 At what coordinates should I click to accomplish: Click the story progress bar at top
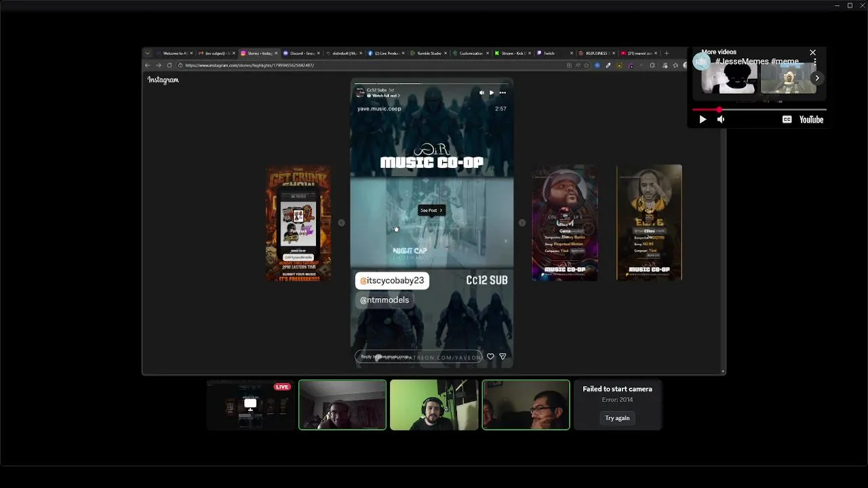[x=431, y=84]
